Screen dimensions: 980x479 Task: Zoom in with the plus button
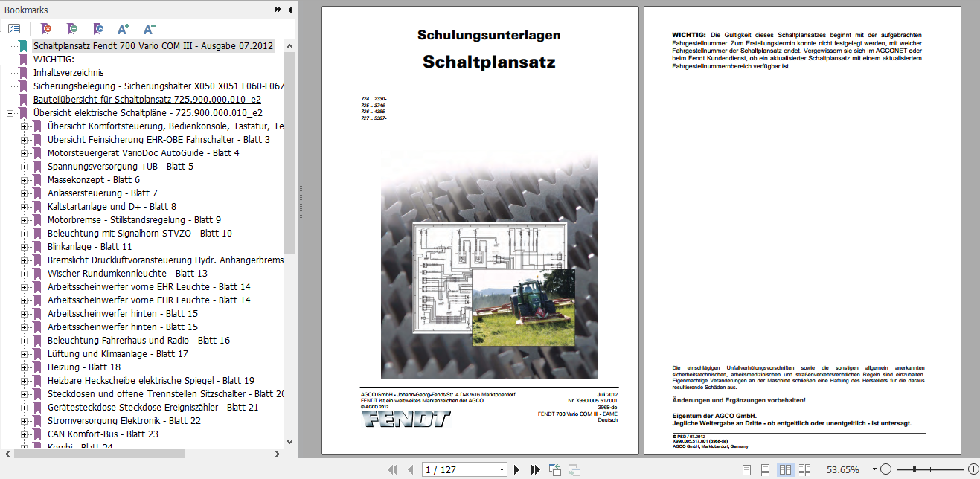point(973,469)
